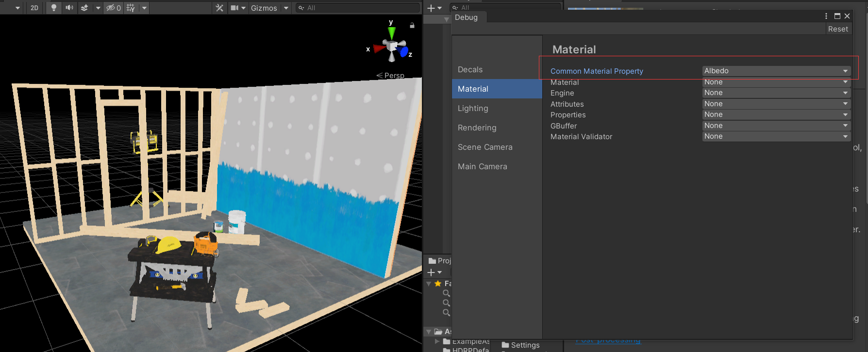
Task: Expand the ExampleAssets folder arrow
Action: [437, 341]
